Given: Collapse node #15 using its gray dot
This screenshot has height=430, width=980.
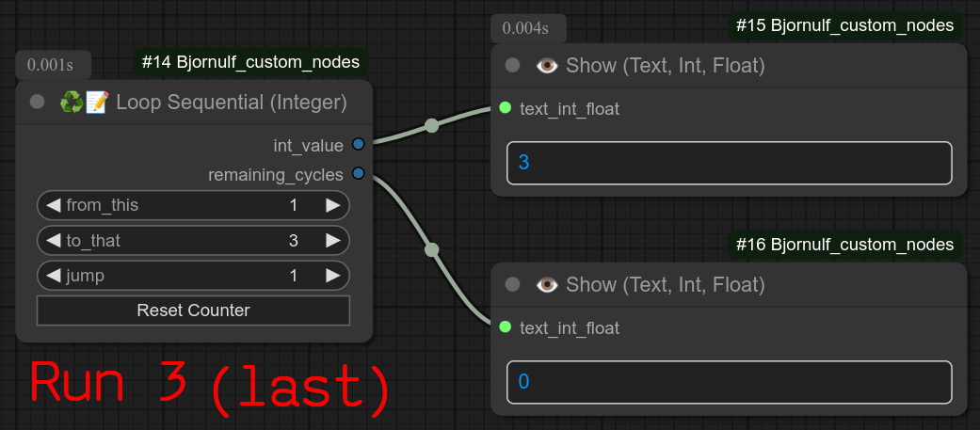Looking at the screenshot, I should tap(512, 66).
